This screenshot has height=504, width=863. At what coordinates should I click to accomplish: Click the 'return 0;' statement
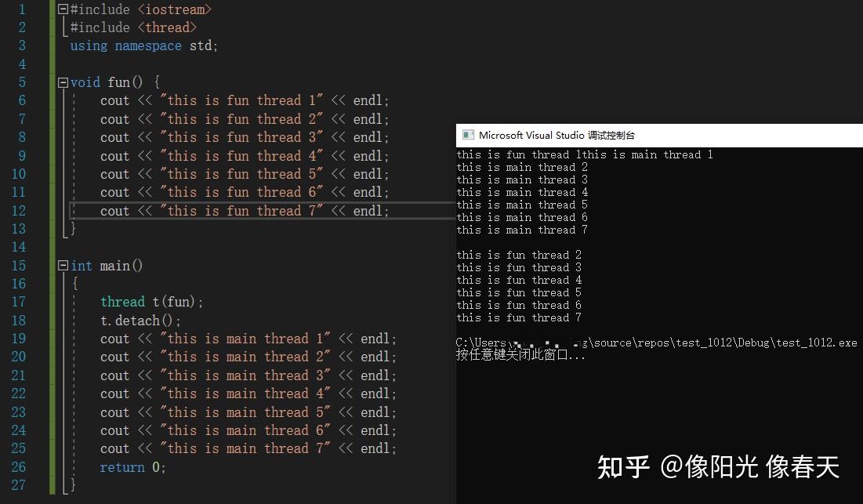[132, 467]
